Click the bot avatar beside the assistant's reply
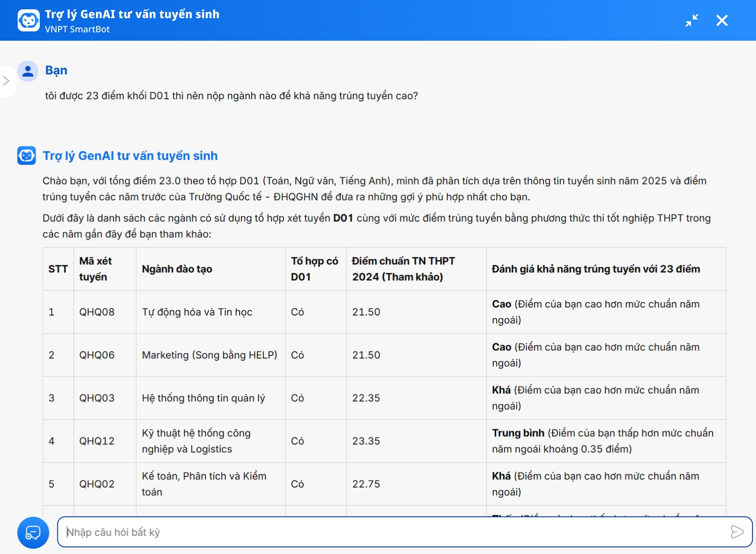Viewport: 756px width, 554px height. (x=27, y=156)
